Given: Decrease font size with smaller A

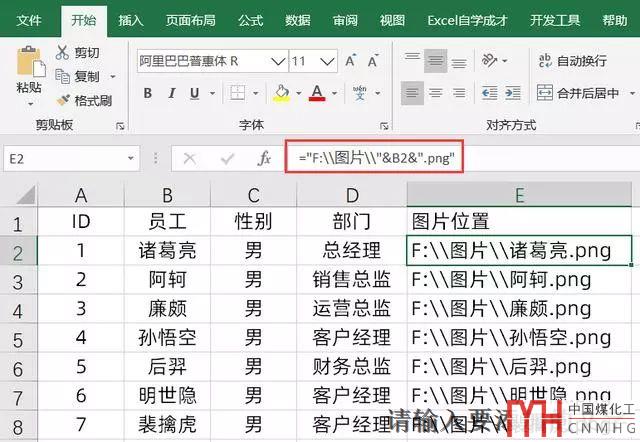Looking at the screenshot, I should pyautogui.click(x=373, y=61).
